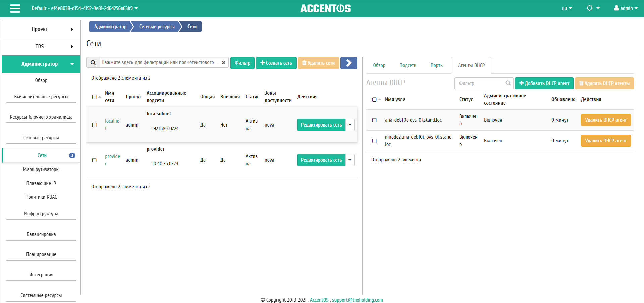Viewport: 644px width, 303px height.
Task: Click the Администратор breadcrumb
Action: 110,27
